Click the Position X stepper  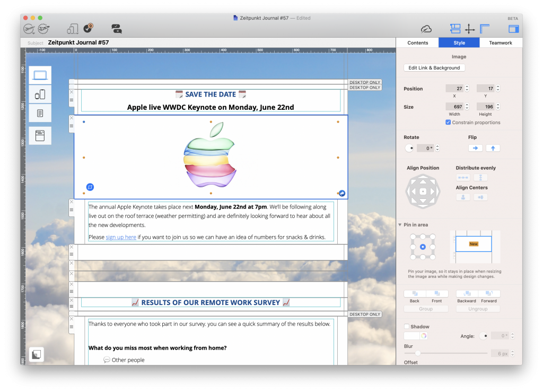coord(467,88)
